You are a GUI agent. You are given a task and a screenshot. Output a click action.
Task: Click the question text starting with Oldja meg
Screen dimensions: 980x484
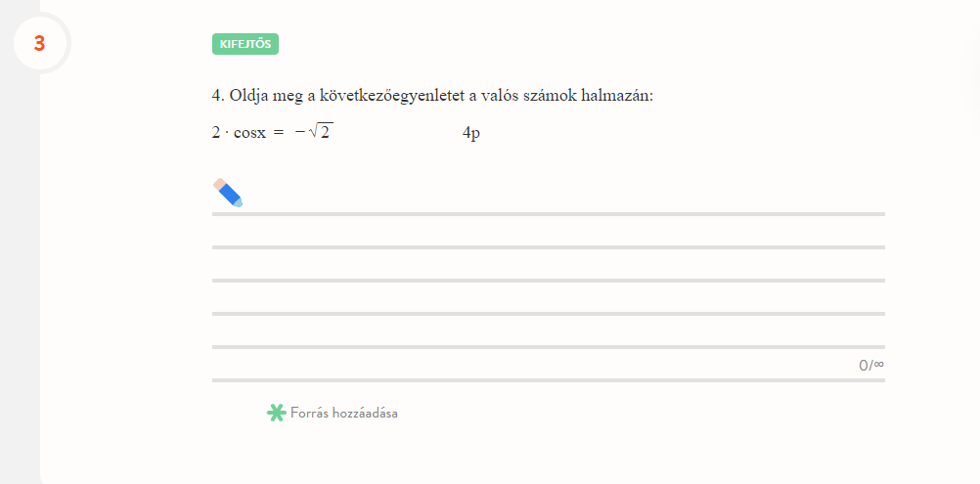click(x=431, y=96)
